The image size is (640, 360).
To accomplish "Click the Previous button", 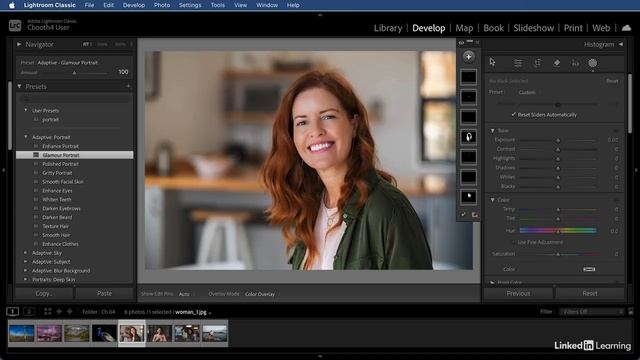I will pos(518,293).
